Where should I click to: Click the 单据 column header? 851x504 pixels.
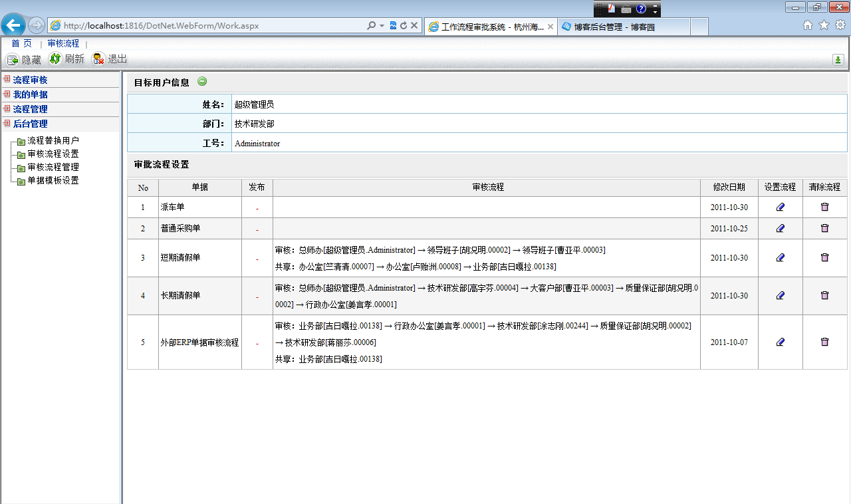pos(200,188)
